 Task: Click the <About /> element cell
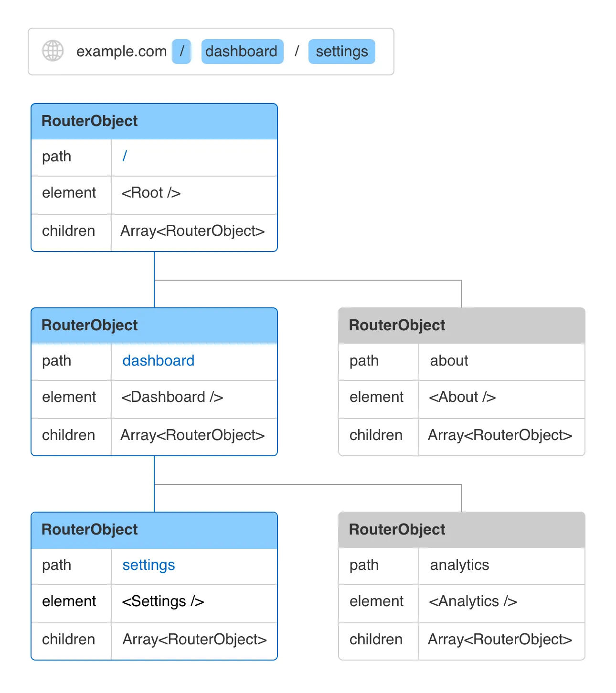(462, 397)
